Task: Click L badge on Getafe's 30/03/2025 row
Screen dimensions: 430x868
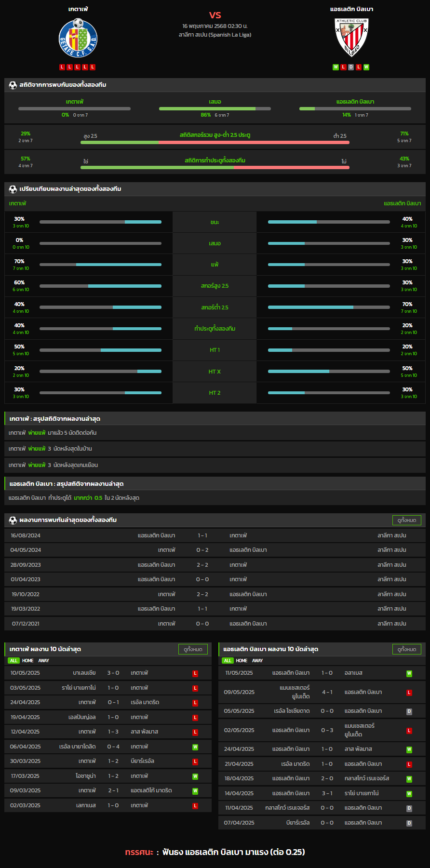Action: [195, 761]
